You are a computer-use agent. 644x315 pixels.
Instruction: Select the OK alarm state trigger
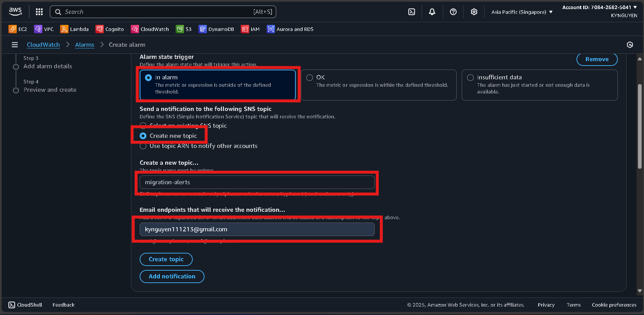309,77
